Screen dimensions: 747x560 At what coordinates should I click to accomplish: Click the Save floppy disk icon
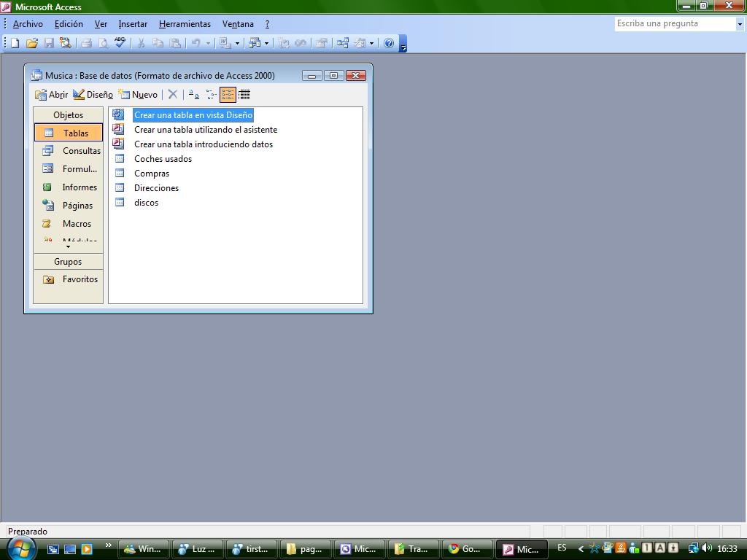49,43
